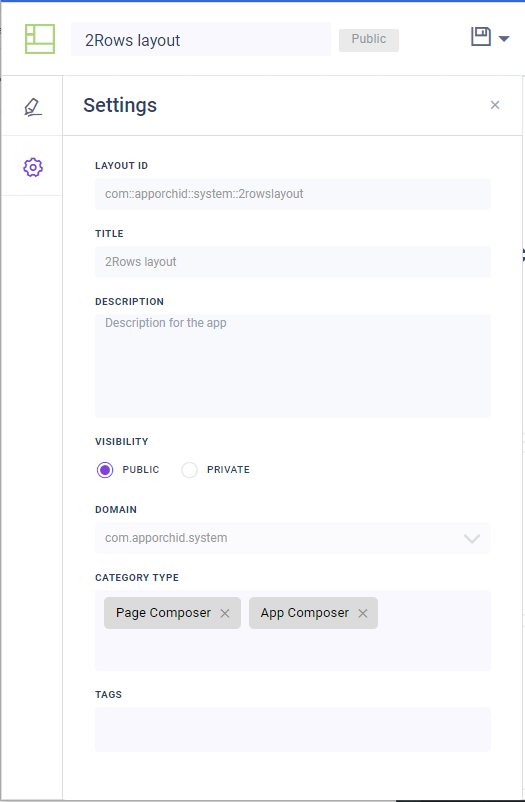Viewport: 525px width, 802px height.
Task: Click inside the Tags input field
Action: point(293,729)
